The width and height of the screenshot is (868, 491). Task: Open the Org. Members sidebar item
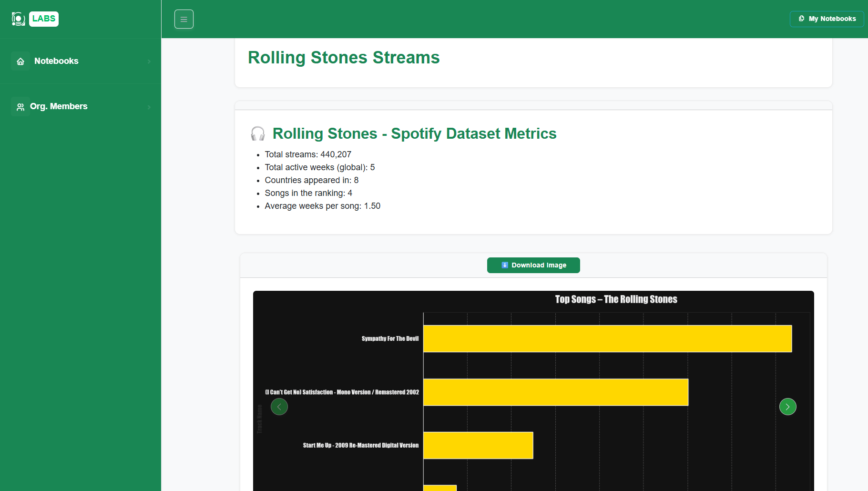pyautogui.click(x=81, y=107)
